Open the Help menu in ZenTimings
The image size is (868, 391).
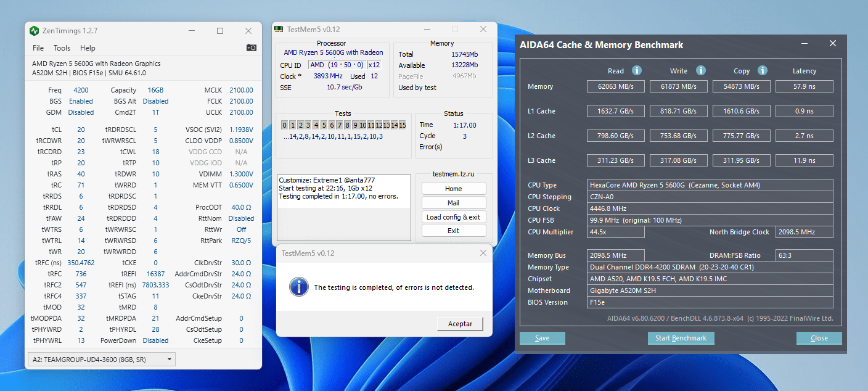coord(88,47)
